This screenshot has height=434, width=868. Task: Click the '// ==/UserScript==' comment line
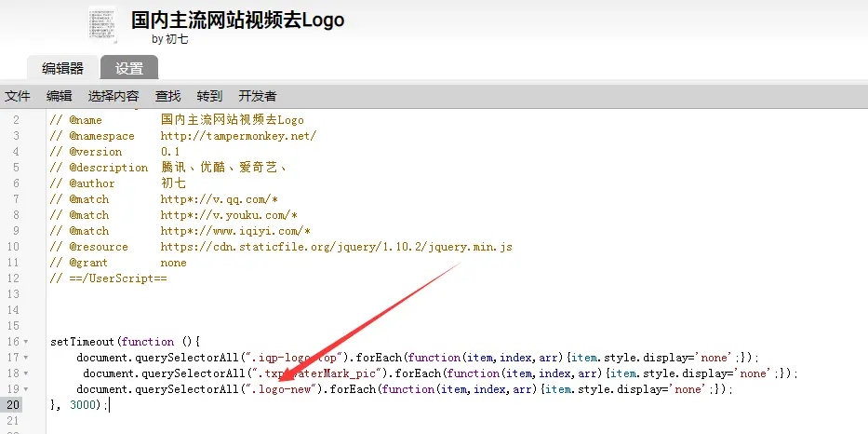click(109, 278)
